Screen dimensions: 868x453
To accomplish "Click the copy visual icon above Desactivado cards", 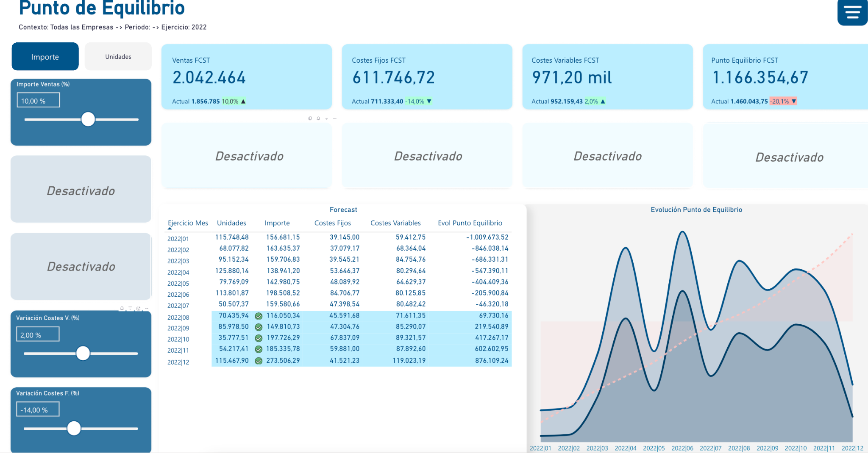I will coord(310,119).
